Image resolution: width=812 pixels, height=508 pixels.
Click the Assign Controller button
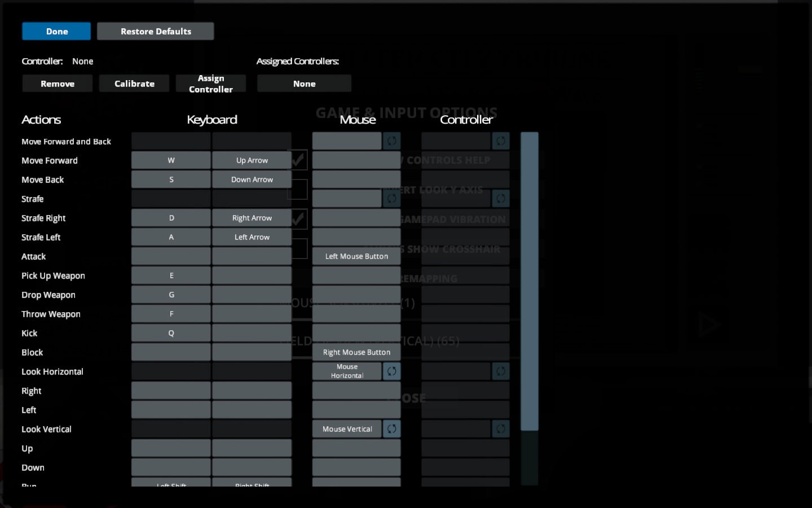211,84
